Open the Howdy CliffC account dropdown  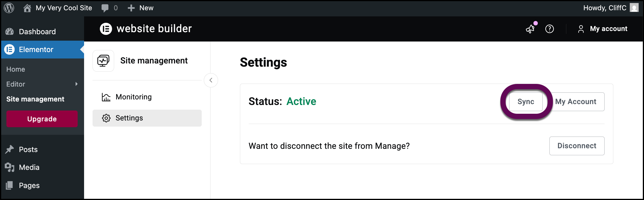click(605, 8)
